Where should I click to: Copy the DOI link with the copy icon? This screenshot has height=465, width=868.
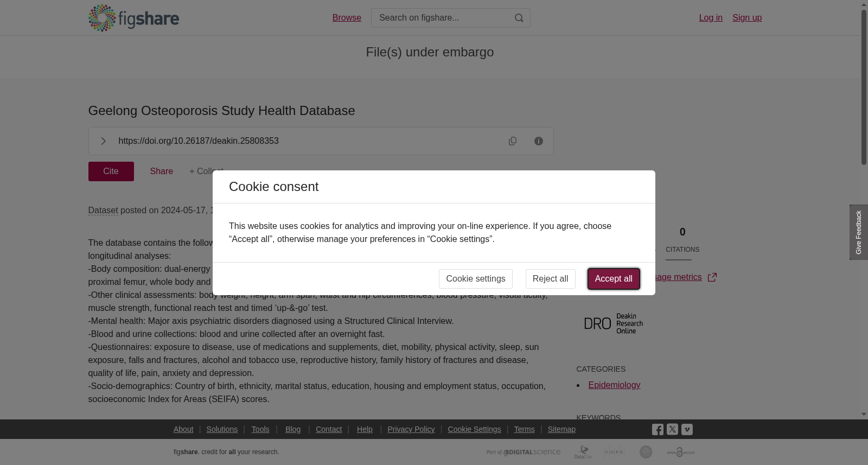513,141
